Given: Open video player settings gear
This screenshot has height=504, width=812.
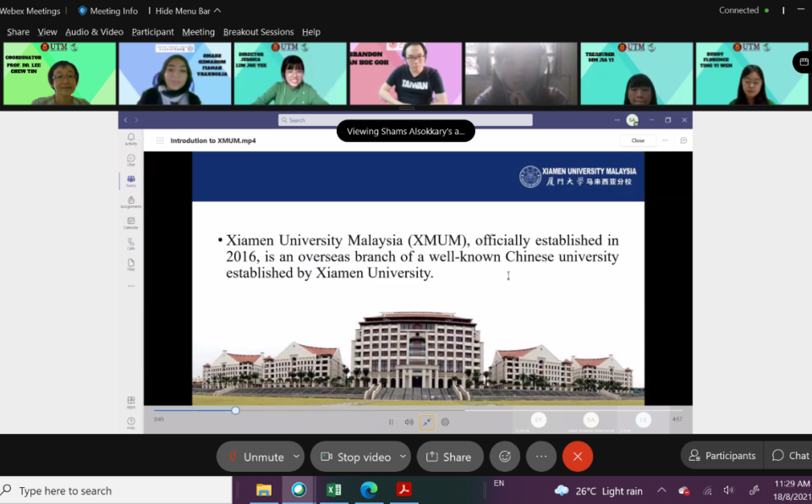Looking at the screenshot, I should click(x=445, y=422).
